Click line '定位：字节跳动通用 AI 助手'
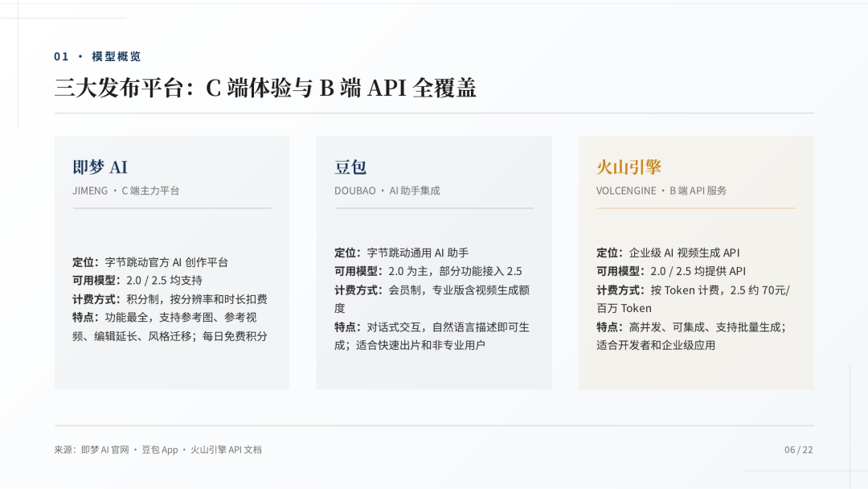868x489 pixels. pyautogui.click(x=401, y=253)
